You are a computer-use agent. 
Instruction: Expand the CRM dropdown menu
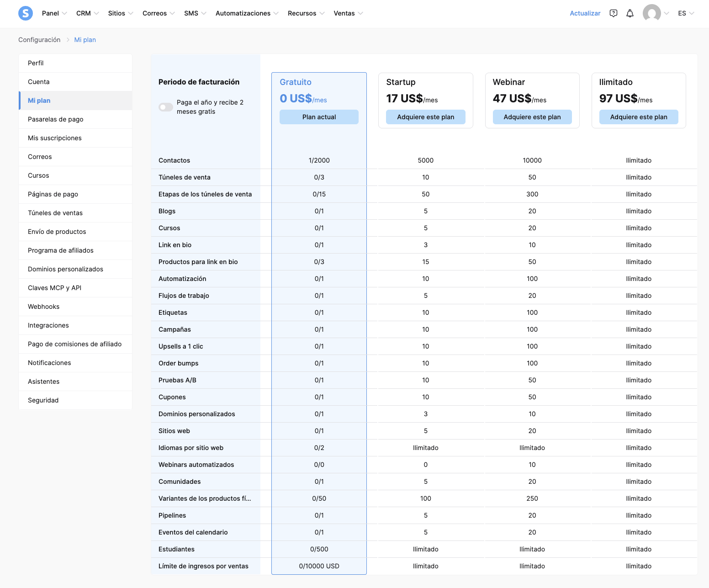point(88,13)
